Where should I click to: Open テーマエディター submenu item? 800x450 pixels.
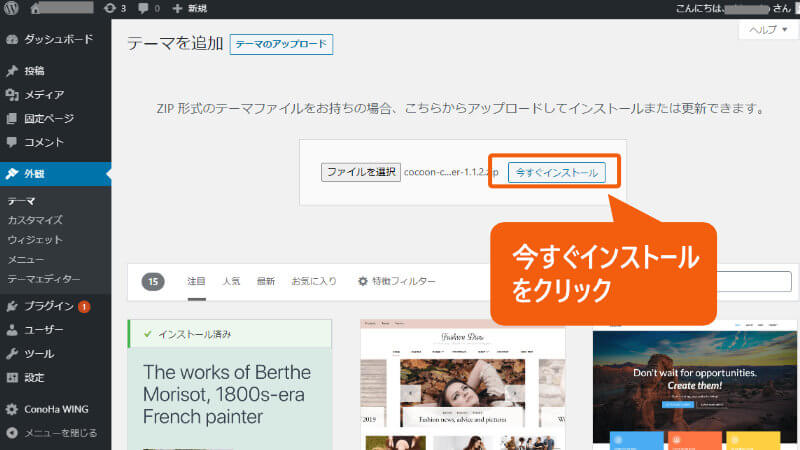coord(44,279)
